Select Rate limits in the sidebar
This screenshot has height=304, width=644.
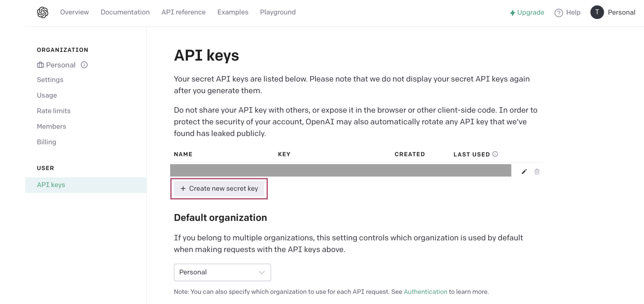[x=53, y=111]
